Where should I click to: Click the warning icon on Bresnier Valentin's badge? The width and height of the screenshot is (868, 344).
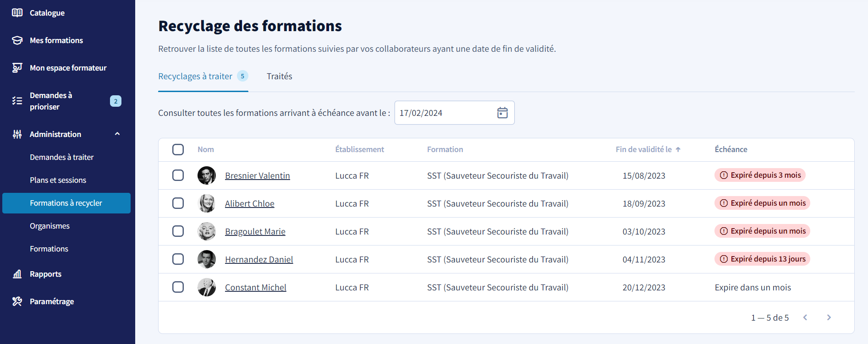click(x=724, y=175)
